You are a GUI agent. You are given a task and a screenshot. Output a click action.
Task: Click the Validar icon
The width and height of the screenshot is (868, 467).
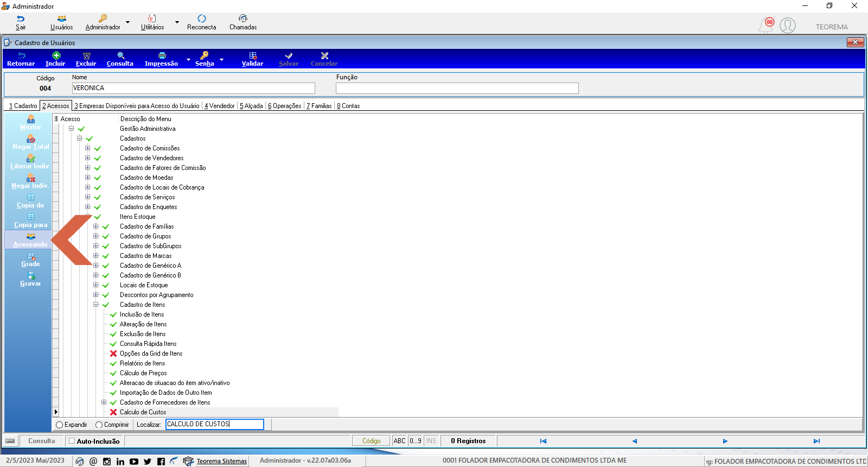[253, 55]
